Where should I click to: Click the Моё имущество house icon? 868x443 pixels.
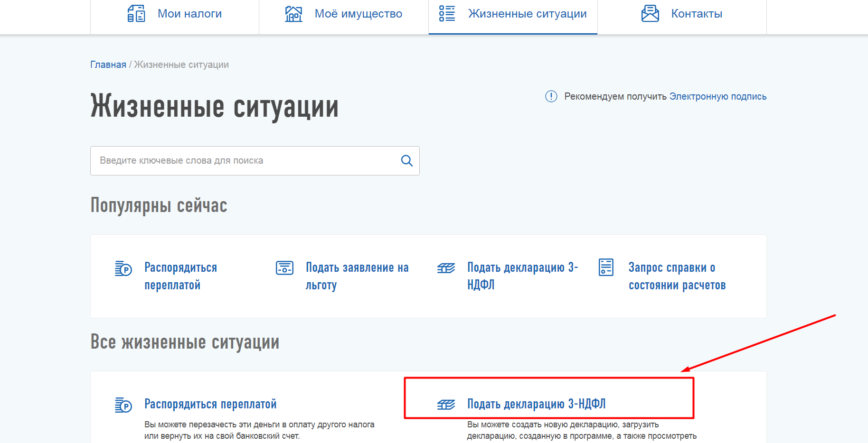(x=293, y=14)
